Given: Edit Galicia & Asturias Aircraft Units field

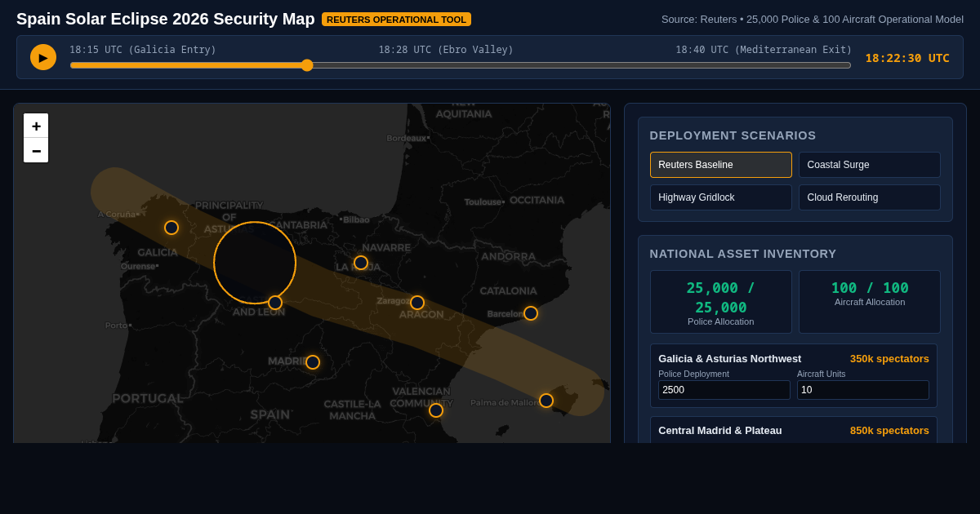Looking at the screenshot, I should pyautogui.click(x=863, y=390).
